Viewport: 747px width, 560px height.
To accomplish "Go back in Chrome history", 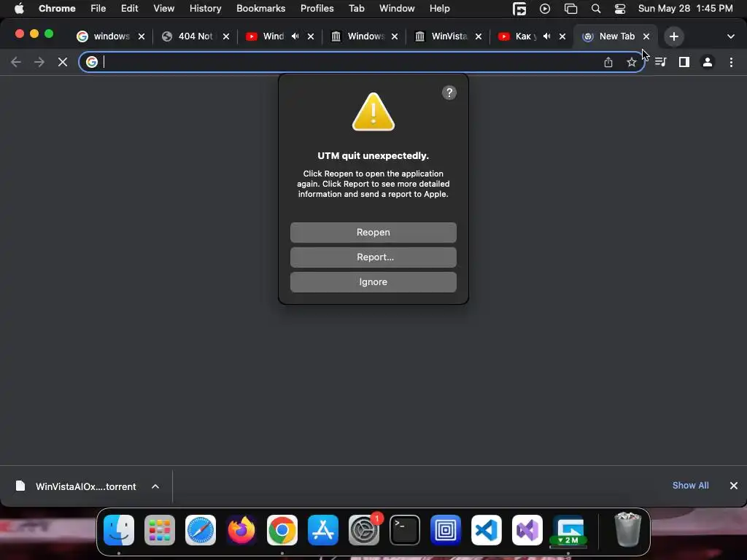I will [x=16, y=62].
